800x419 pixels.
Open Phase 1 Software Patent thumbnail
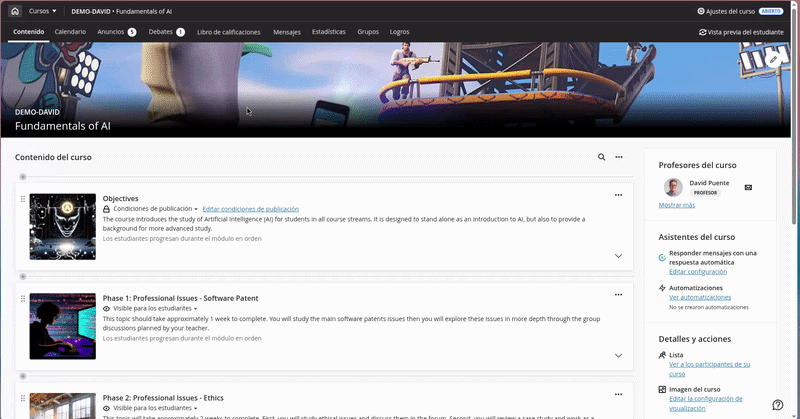coord(63,326)
